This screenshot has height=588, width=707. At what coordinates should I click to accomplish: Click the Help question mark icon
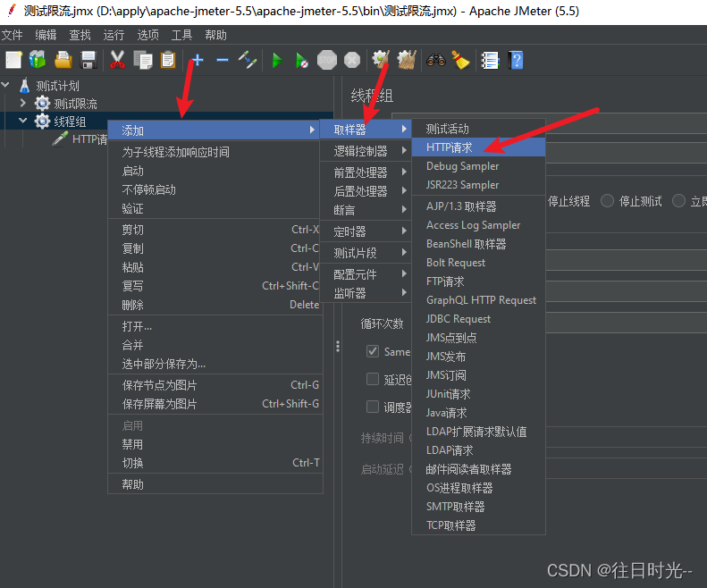tap(516, 60)
